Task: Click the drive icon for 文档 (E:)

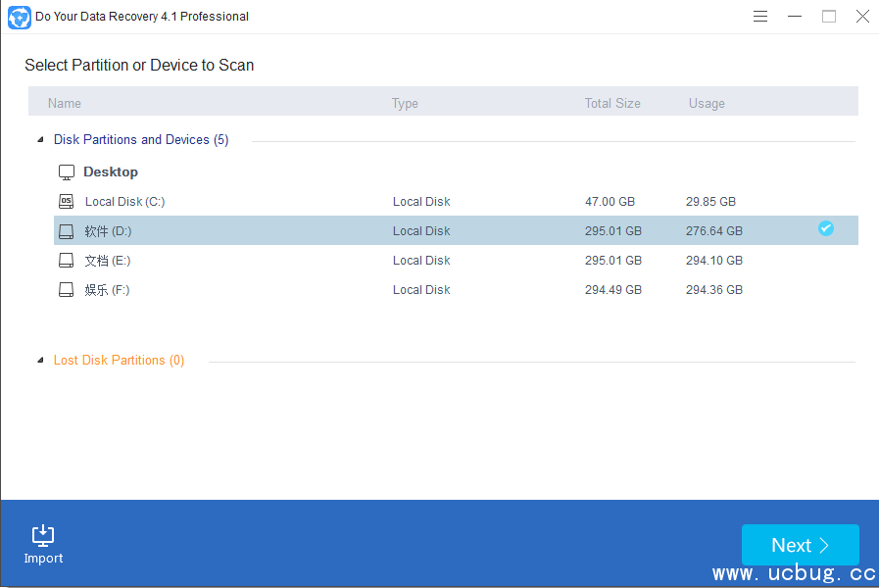Action: click(x=67, y=261)
